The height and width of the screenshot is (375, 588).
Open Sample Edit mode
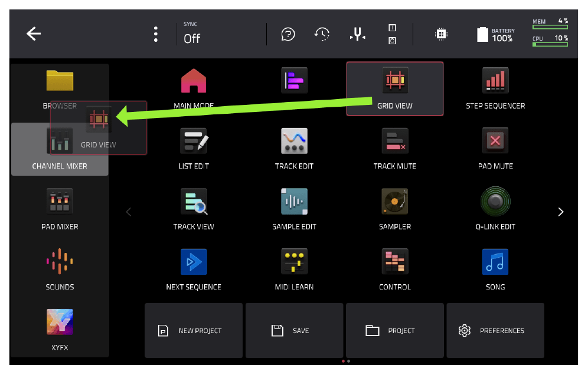[x=295, y=209]
